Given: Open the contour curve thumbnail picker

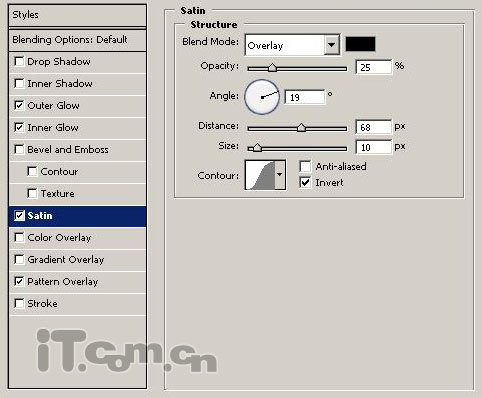Looking at the screenshot, I should pos(260,175).
